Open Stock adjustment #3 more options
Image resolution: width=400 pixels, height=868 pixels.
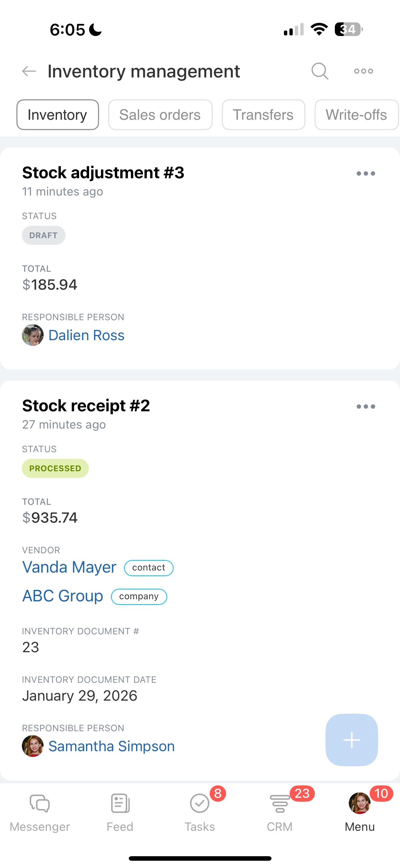[x=366, y=173]
